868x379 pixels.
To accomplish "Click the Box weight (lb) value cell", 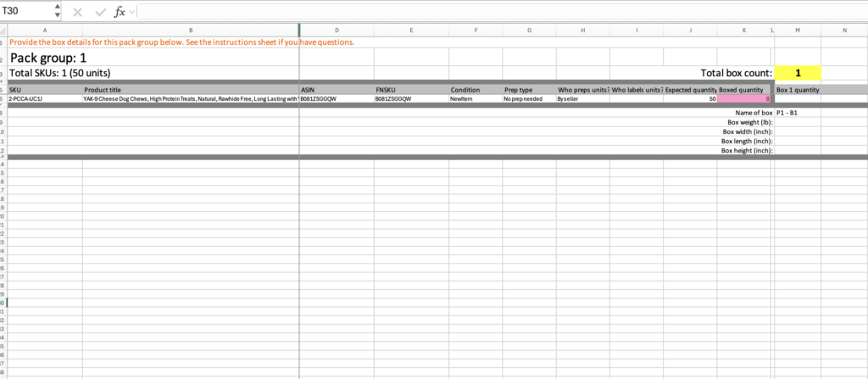I will (x=797, y=122).
